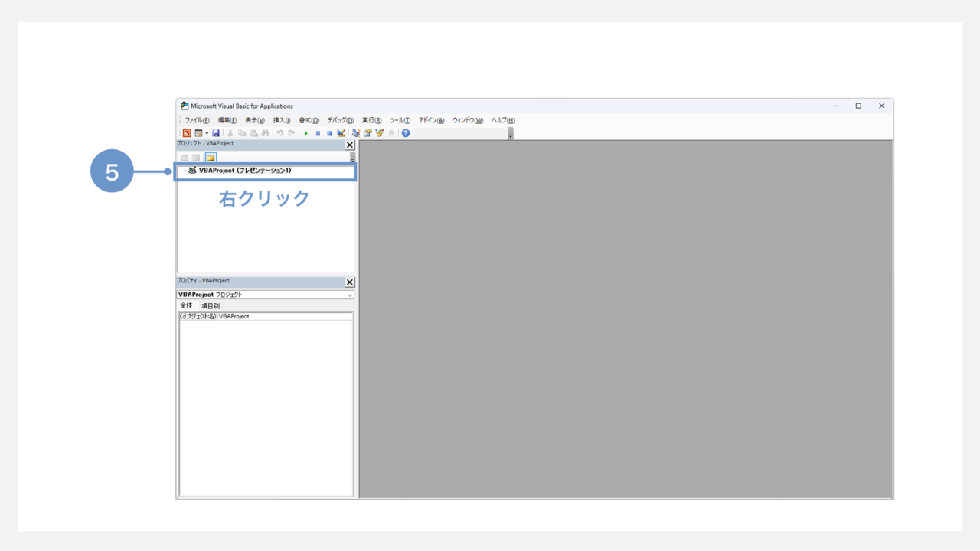
Task: Open Help blue question mark icon
Action: tap(406, 133)
